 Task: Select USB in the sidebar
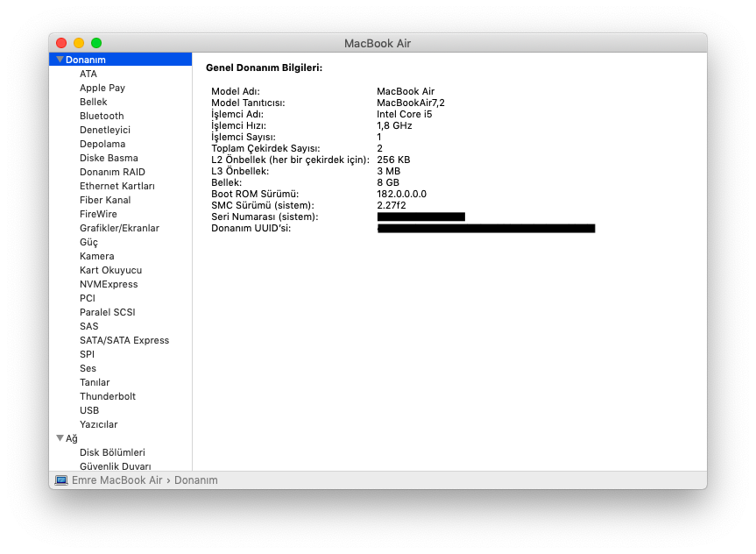pos(89,410)
